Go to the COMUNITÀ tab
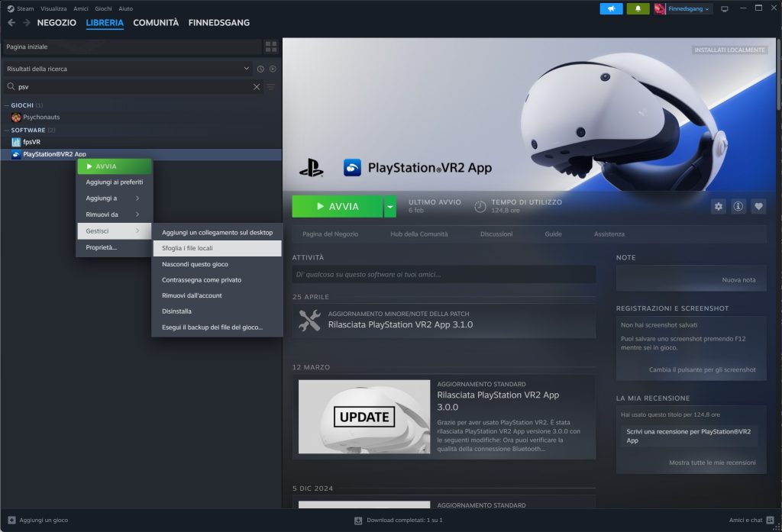 pos(156,22)
